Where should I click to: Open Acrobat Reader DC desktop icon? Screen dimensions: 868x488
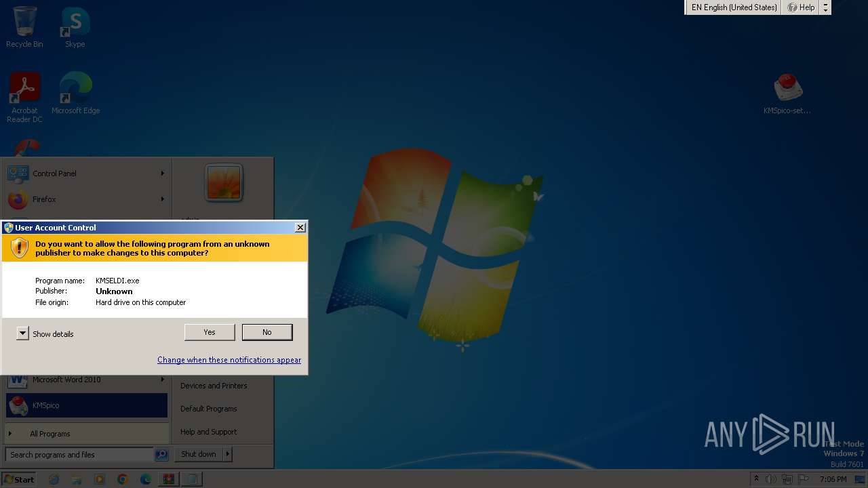(x=24, y=98)
